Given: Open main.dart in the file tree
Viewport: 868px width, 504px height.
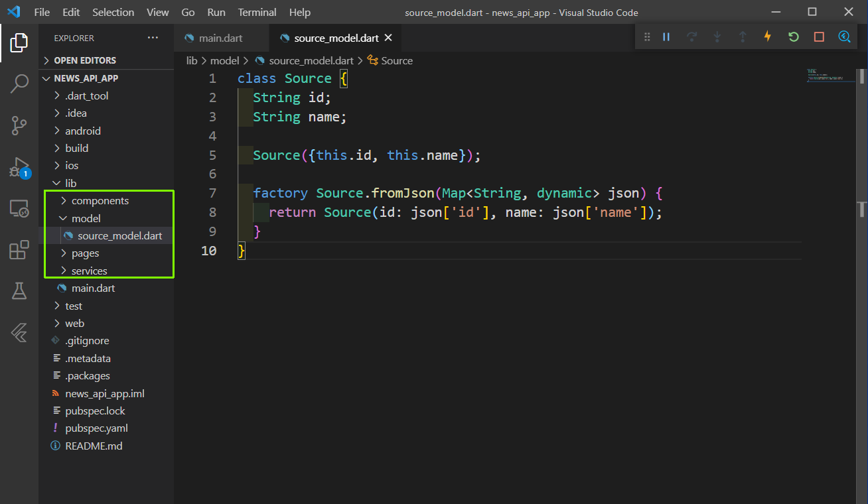Looking at the screenshot, I should tap(106, 288).
